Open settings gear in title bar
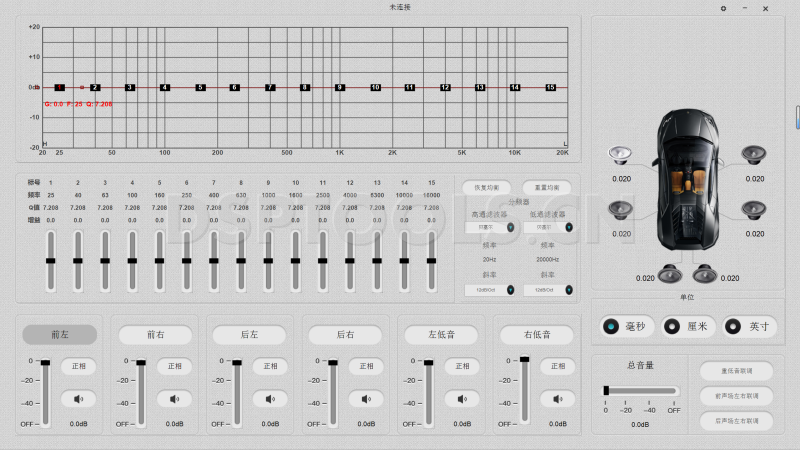Image resolution: width=800 pixels, height=450 pixels. pyautogui.click(x=724, y=8)
